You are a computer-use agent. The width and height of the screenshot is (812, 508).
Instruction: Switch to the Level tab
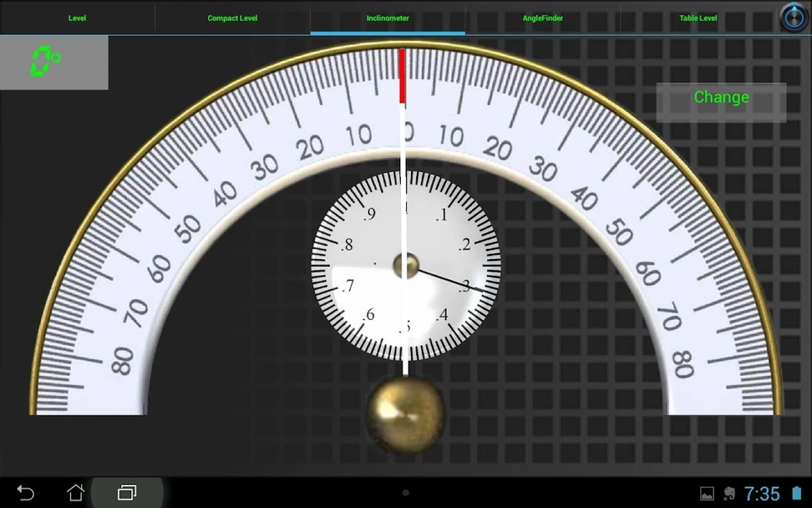tap(77, 18)
